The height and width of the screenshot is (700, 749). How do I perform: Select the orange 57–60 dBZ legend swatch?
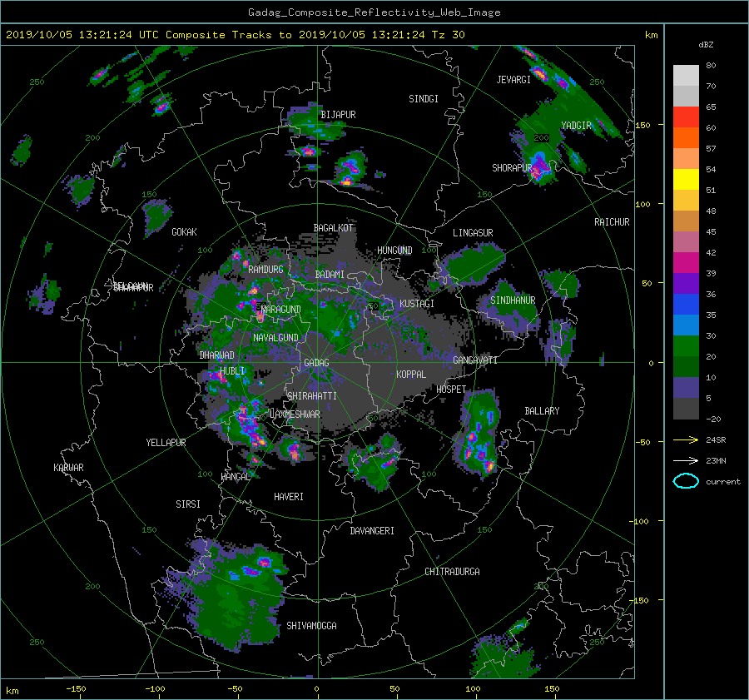click(686, 138)
